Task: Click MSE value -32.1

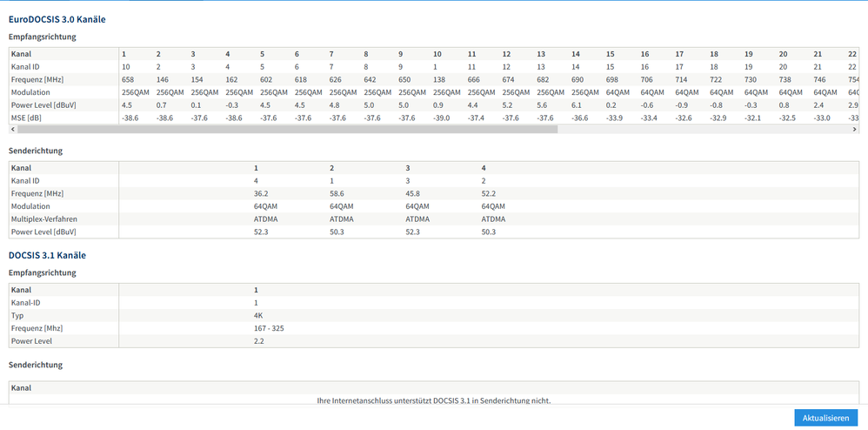Action: tap(753, 118)
